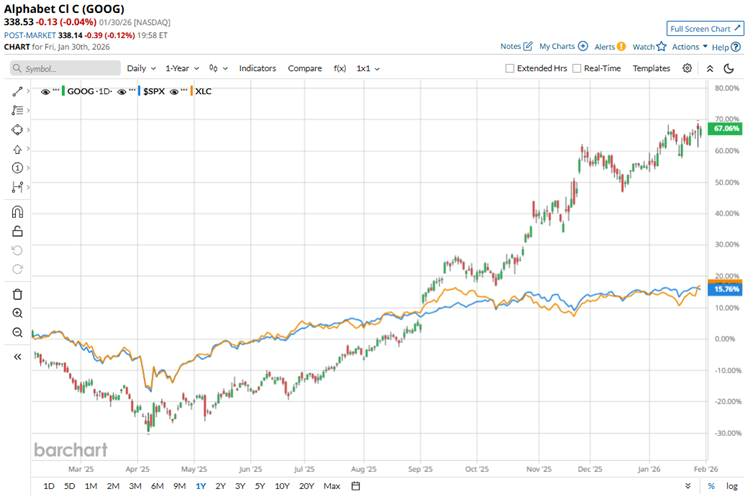
Task: Click the Compare button
Action: tap(305, 68)
